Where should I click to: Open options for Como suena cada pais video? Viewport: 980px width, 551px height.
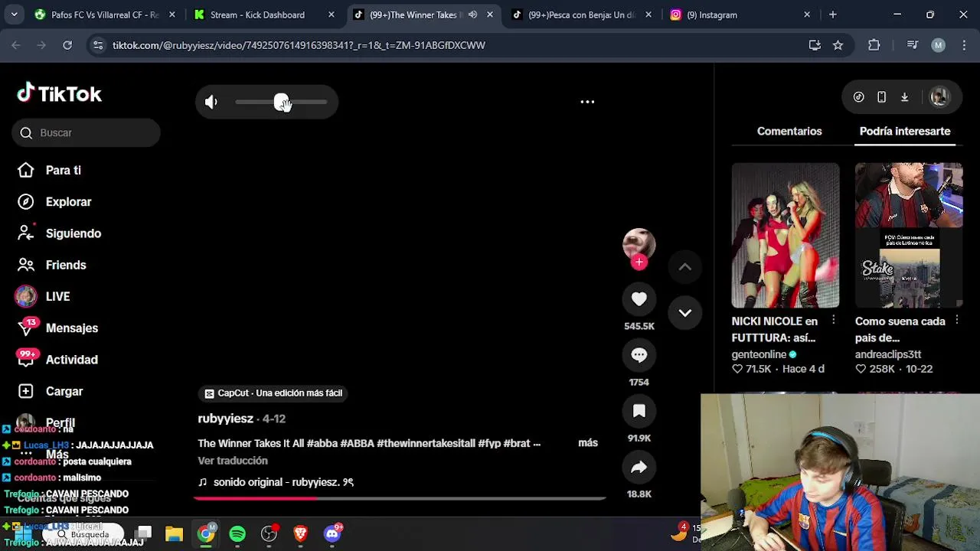(x=957, y=321)
